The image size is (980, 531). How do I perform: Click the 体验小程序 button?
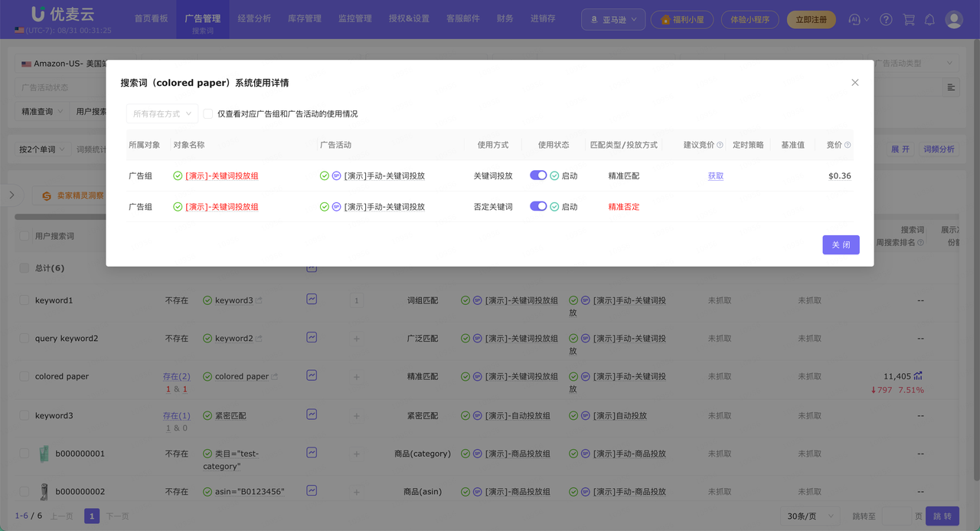750,19
